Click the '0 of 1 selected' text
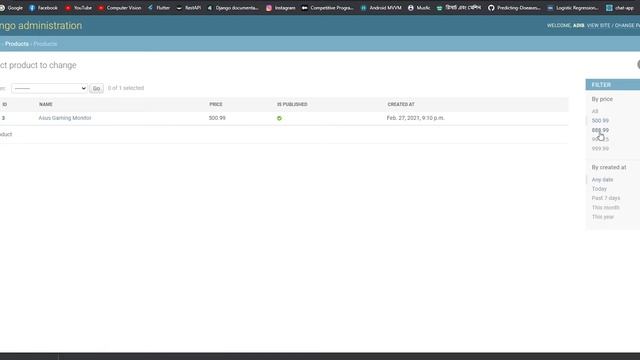Screen dimensions: 640x360 tap(126, 88)
